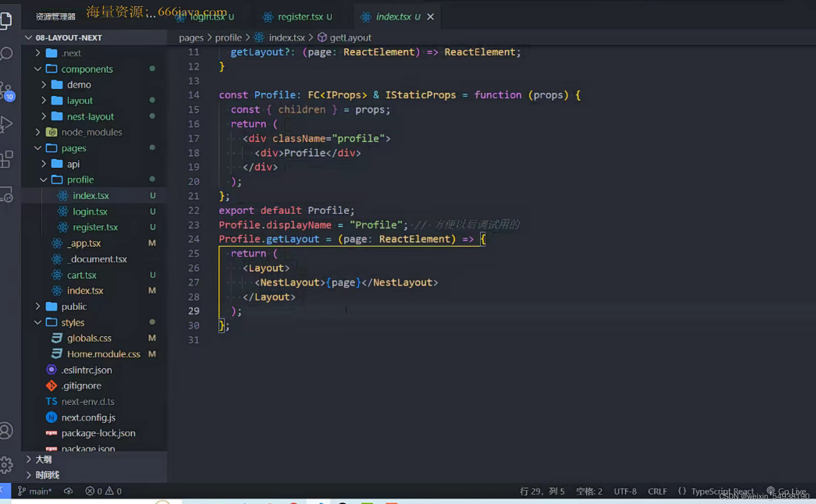The width and height of the screenshot is (816, 504).
Task: Click the cloud sync changes icon
Action: point(68,491)
